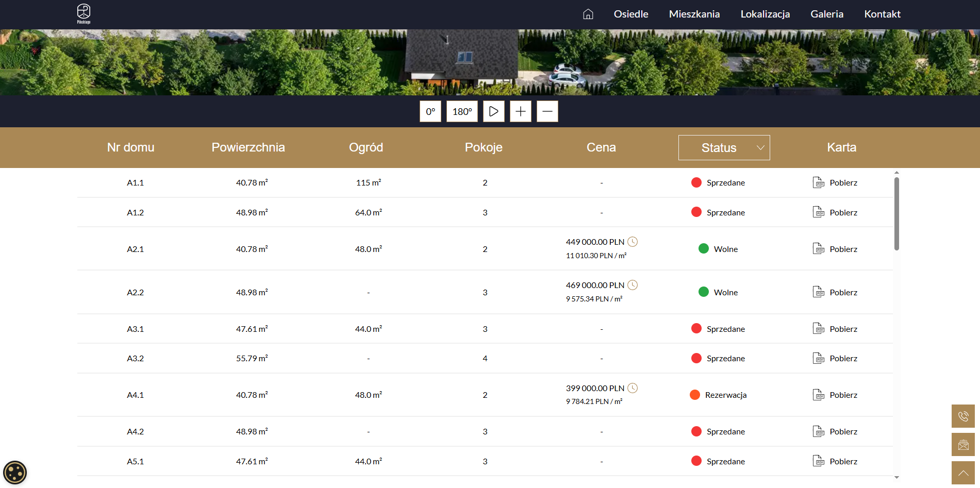The image size is (980, 488).
Task: Open price history clock for 469 000.00 PLN
Action: 633,285
